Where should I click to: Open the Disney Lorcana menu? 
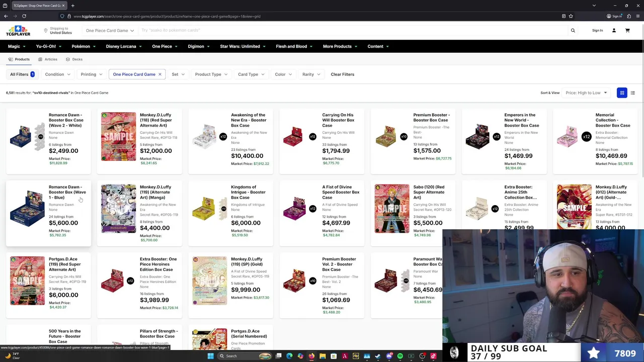[124, 46]
